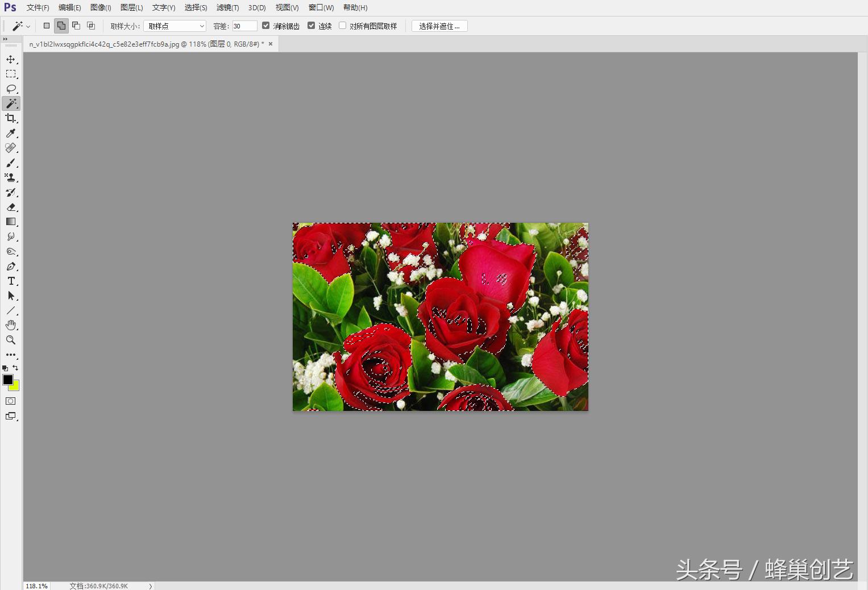Select the Brush tool
This screenshot has width=868, height=590.
11,163
